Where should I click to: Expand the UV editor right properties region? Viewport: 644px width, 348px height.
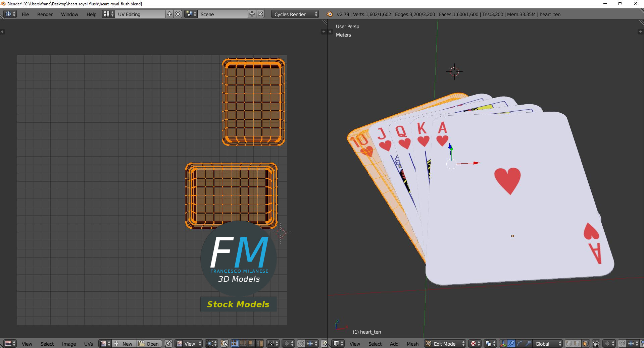tap(324, 32)
